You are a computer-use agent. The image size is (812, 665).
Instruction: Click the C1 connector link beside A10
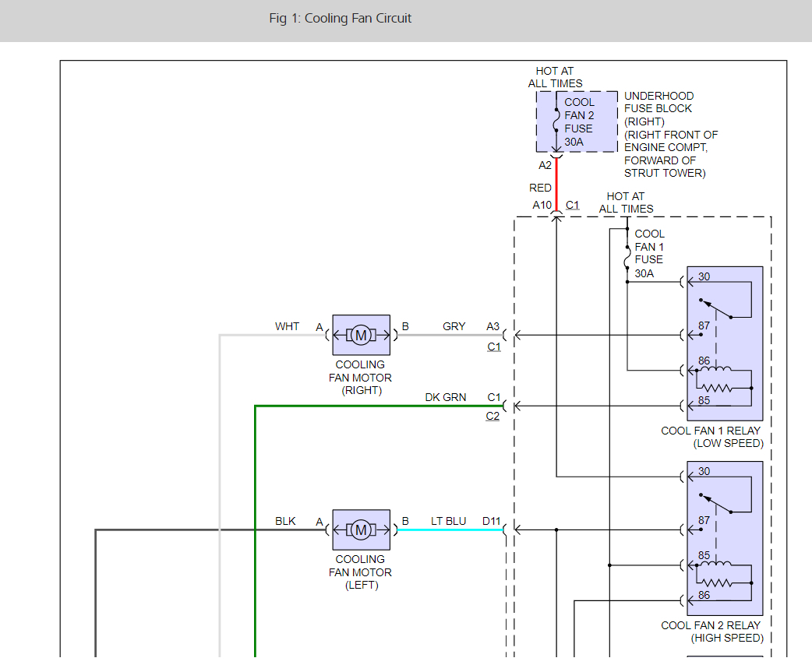573,205
